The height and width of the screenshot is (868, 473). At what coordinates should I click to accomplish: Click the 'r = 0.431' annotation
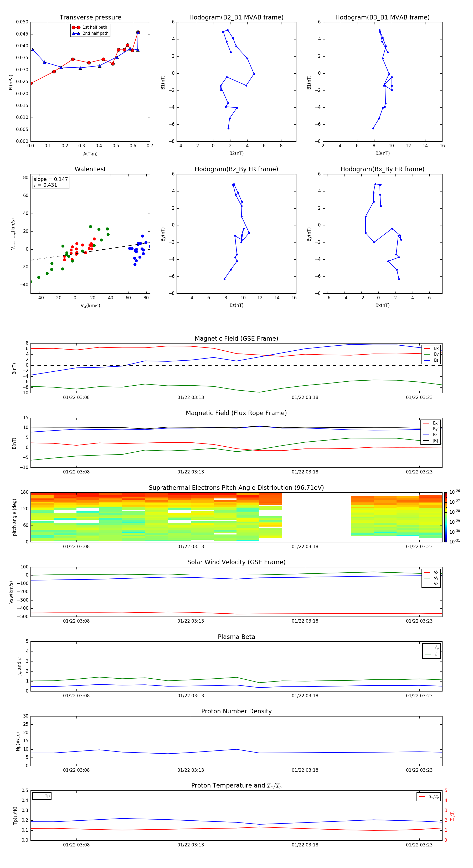coord(45,185)
